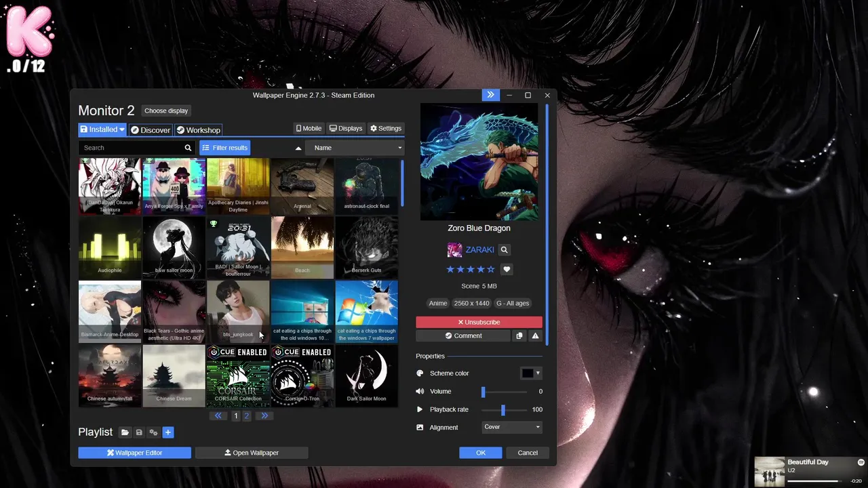Add wallpaper to playlist plus button
The width and height of the screenshot is (868, 488).
point(168,432)
